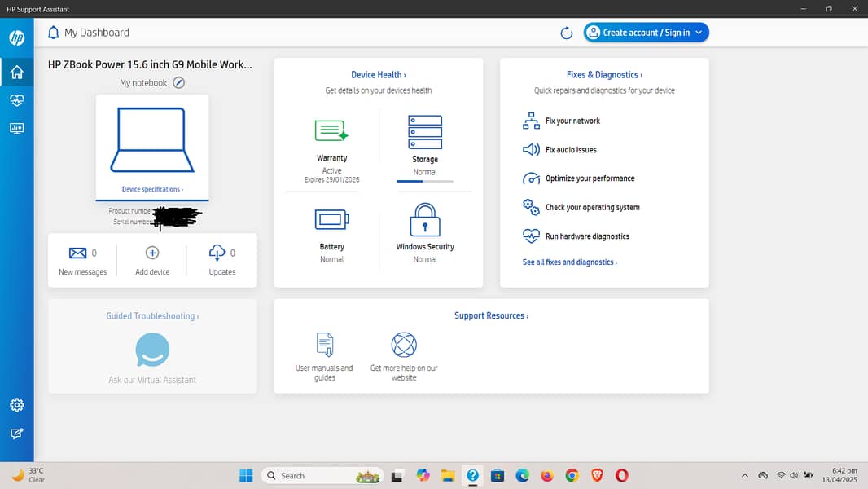Open User manuals and guides
Viewport: 868px width, 489px height.
(x=324, y=357)
